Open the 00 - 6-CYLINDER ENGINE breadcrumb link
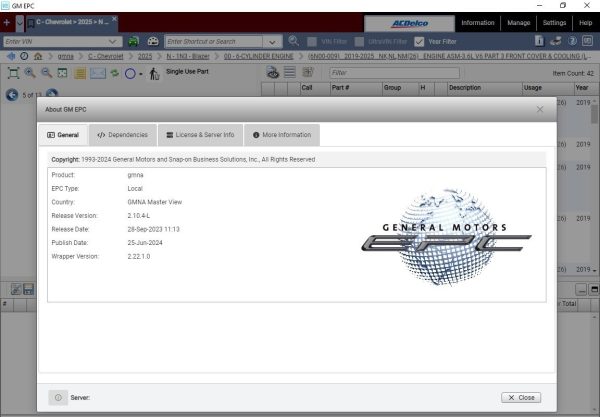 tap(258, 56)
